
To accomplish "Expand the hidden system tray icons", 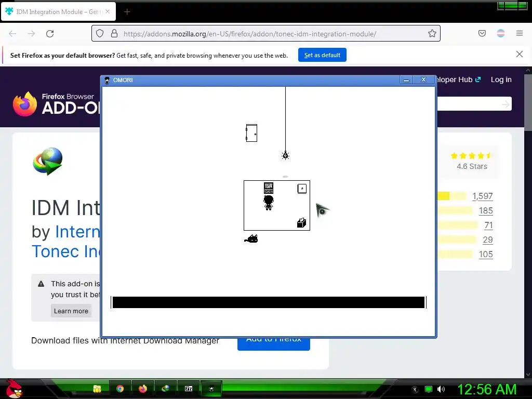I will tap(415, 390).
